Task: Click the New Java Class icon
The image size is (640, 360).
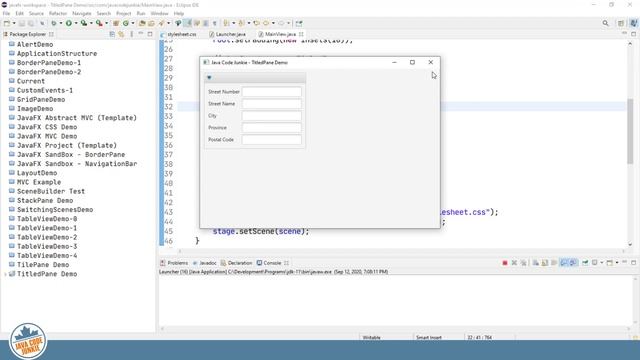Action: [126, 23]
